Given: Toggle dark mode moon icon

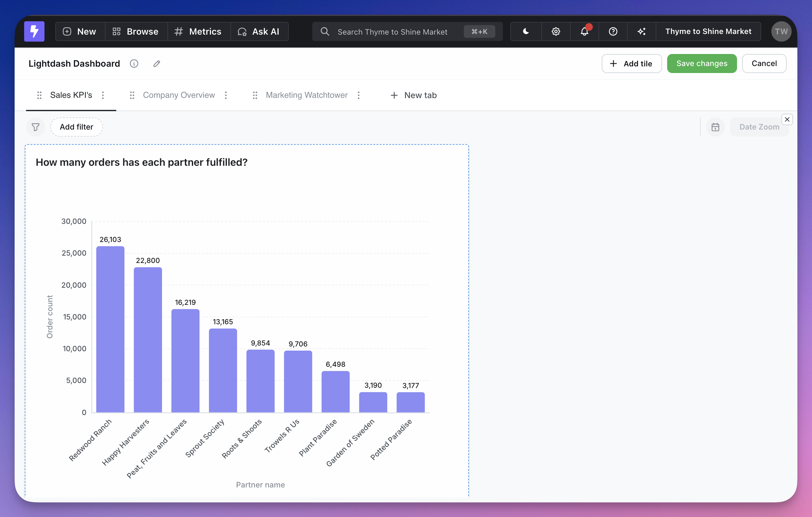Looking at the screenshot, I should pyautogui.click(x=526, y=31).
